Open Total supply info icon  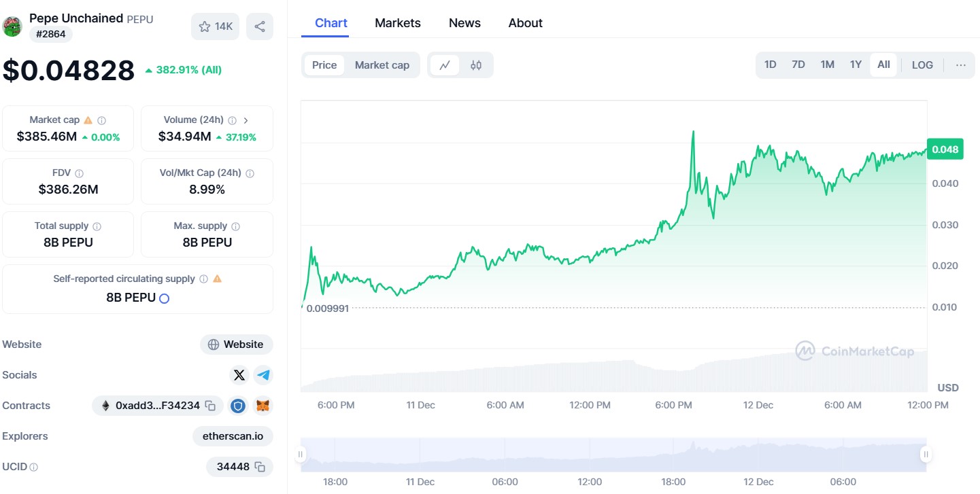[x=97, y=226]
